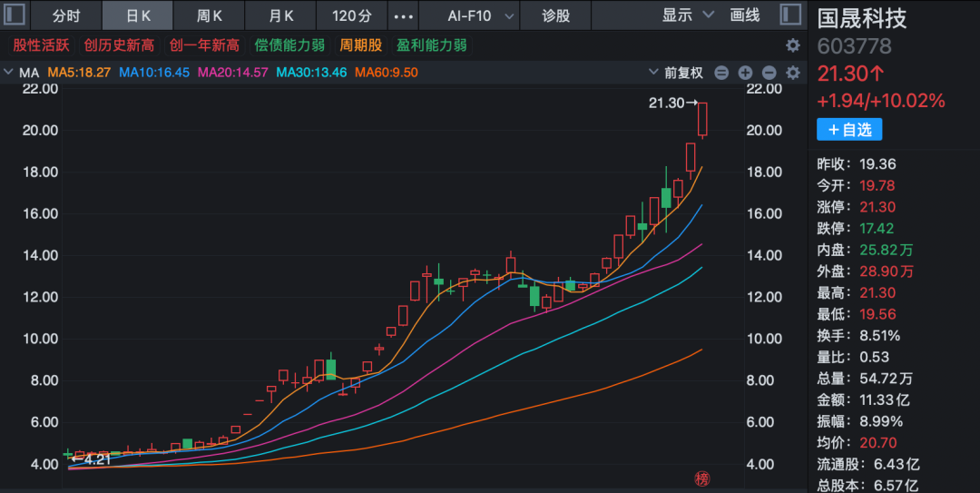980x493 pixels.
Task: Click the equals reset-zoom chart icon
Action: click(x=721, y=73)
